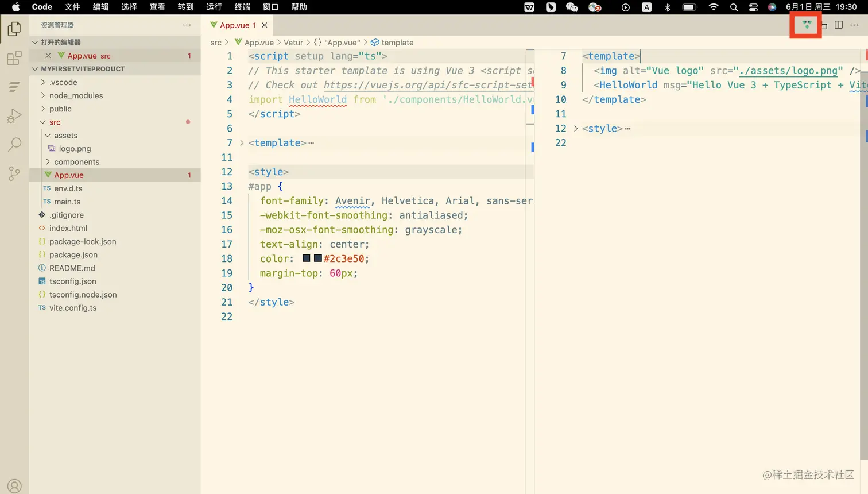Click the color swatch directly before #2c3e50
The width and height of the screenshot is (868, 494).
317,258
